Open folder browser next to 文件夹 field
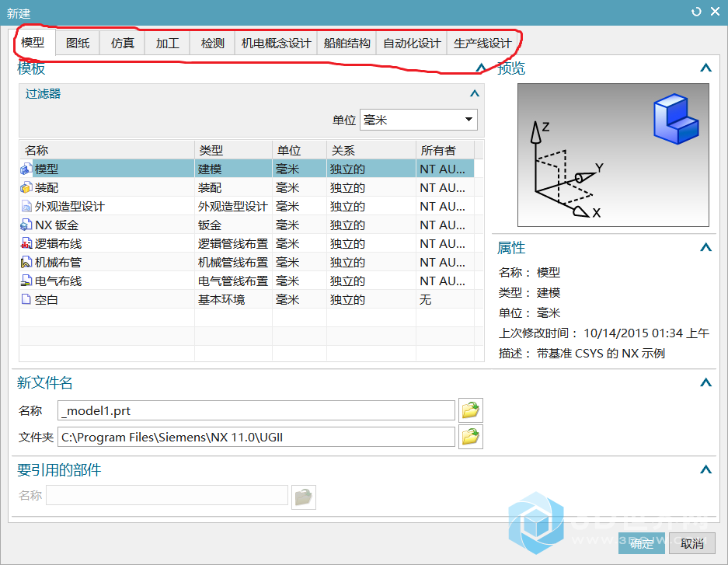The image size is (728, 565). pos(471,437)
